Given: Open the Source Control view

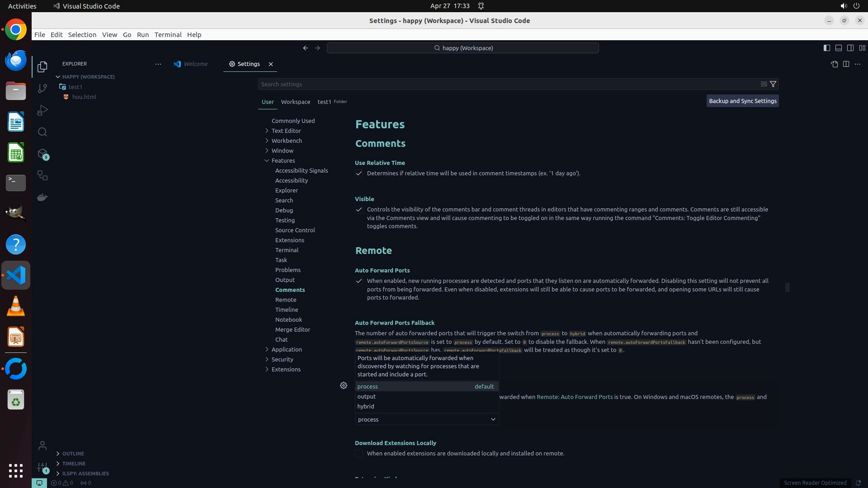Looking at the screenshot, I should coord(42,89).
